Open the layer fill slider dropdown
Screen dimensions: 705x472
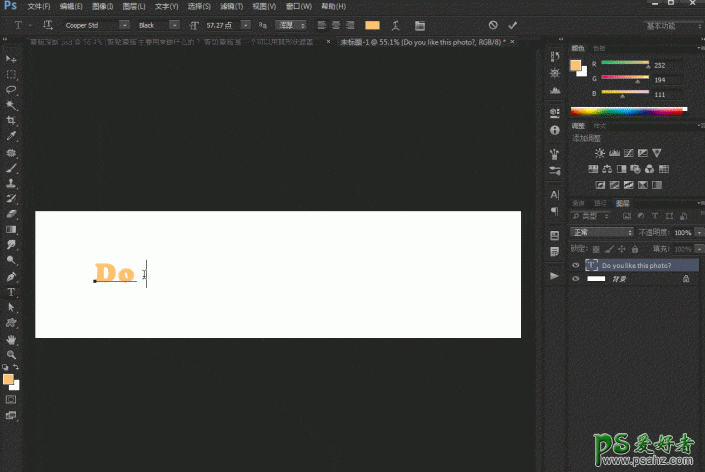[x=699, y=249]
